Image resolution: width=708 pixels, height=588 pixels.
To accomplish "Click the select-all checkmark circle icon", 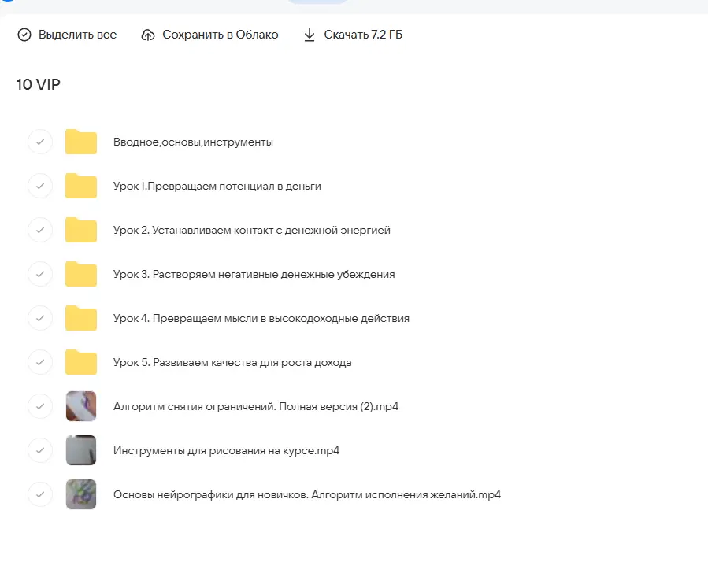I will pos(24,35).
